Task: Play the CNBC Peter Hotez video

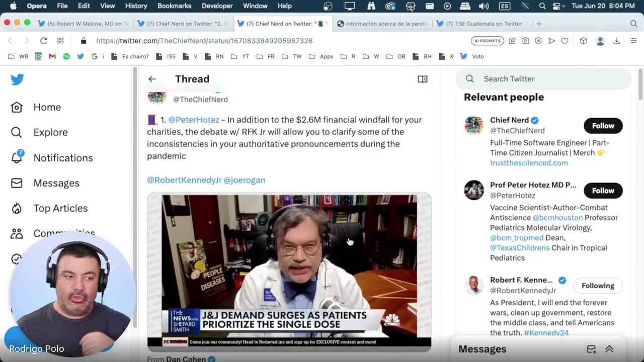Action: 289,271
